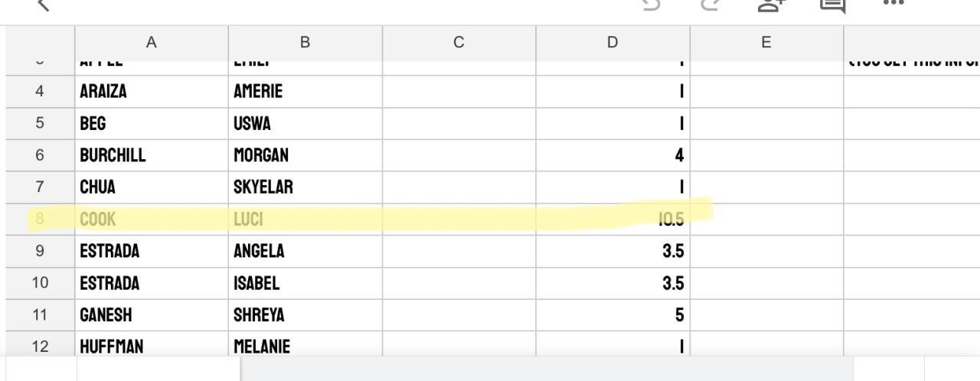The image size is (980, 381).
Task: Select column E header
Action: coord(766,43)
